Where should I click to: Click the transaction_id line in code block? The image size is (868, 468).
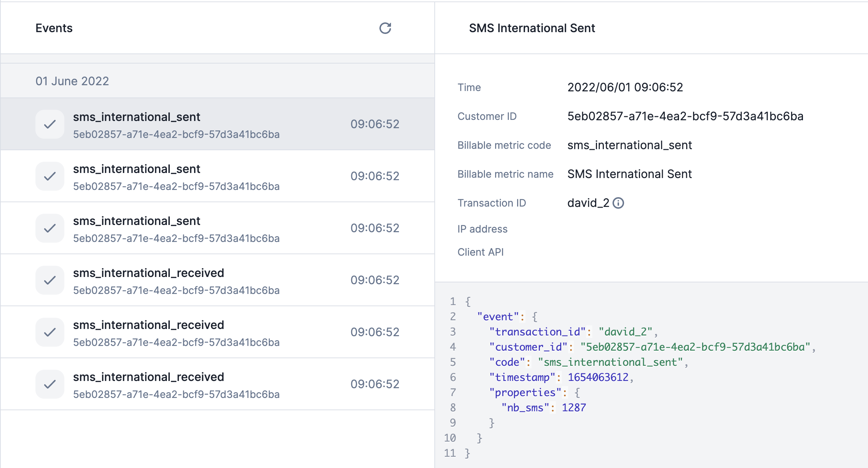573,332
